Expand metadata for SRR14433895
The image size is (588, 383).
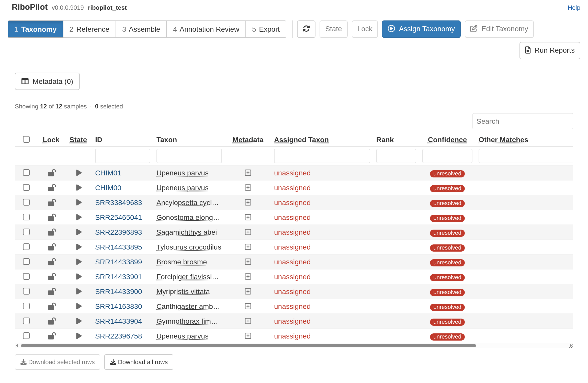(x=248, y=247)
